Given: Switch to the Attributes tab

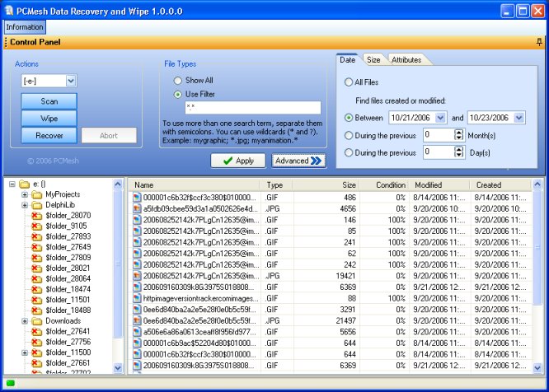Looking at the screenshot, I should [x=406, y=60].
